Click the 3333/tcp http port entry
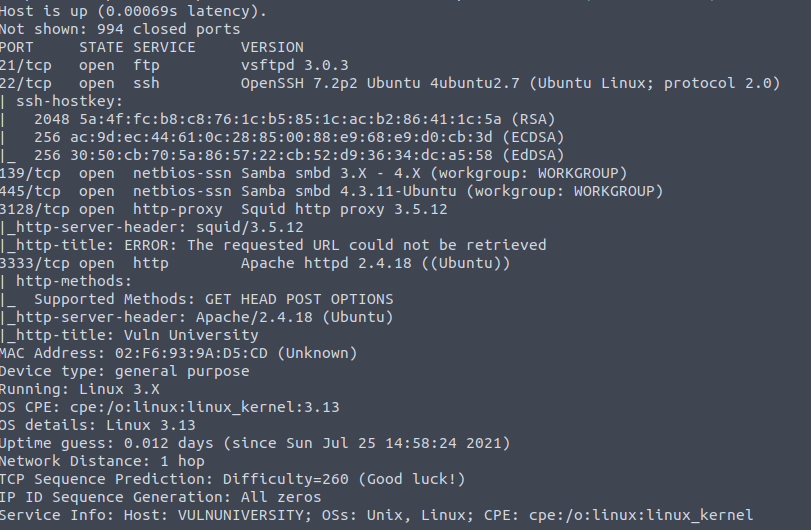811x530 pixels. (84, 263)
